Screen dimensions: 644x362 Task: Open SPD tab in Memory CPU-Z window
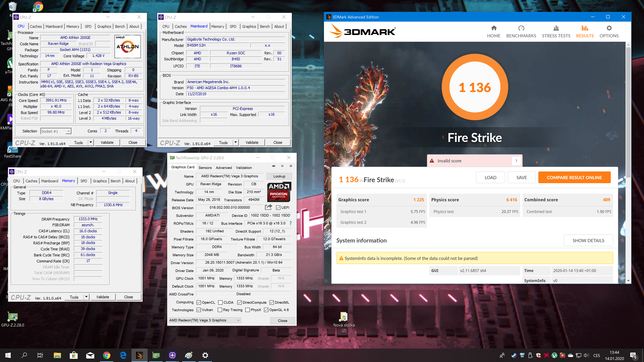(84, 181)
